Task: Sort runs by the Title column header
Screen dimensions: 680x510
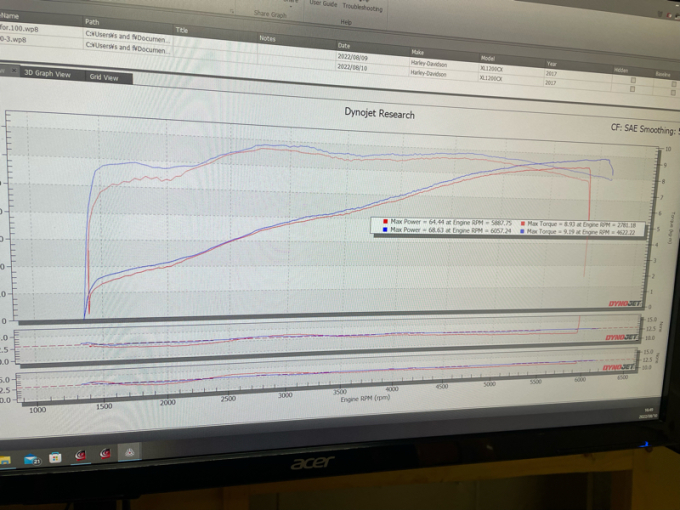Action: pyautogui.click(x=182, y=30)
